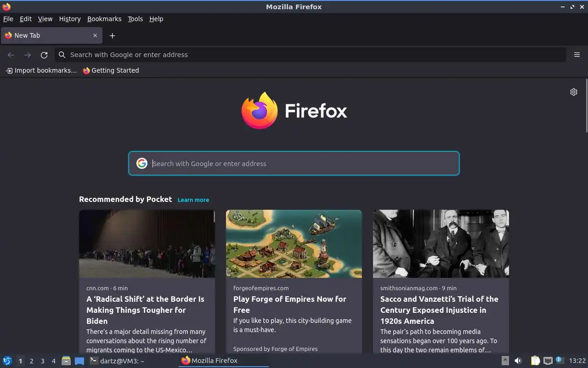Screen dimensions: 588x368
Task: Click the clock showing 13:22
Action: tap(577, 361)
